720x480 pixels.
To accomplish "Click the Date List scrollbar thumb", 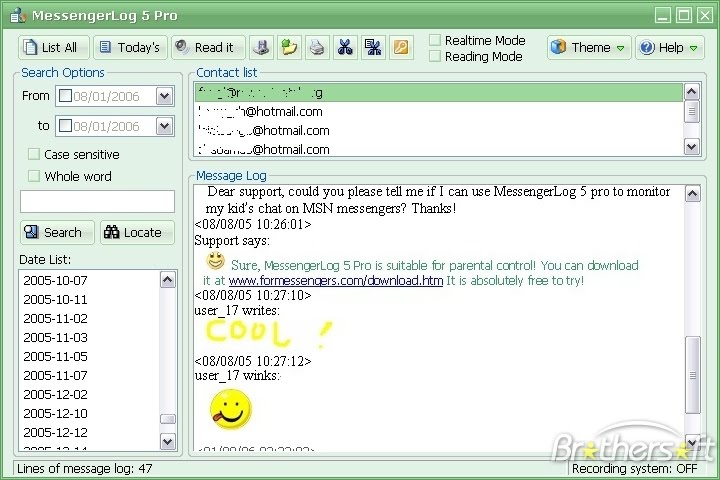I will pos(168,419).
